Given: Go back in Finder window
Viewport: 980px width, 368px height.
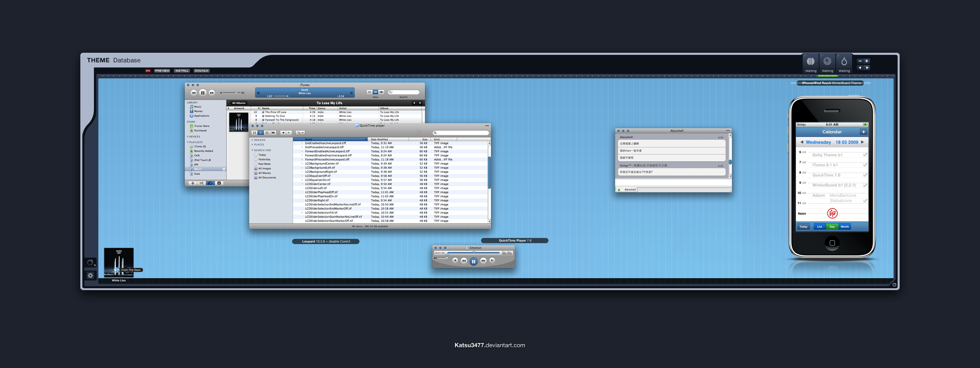Looking at the screenshot, I should coord(283,133).
